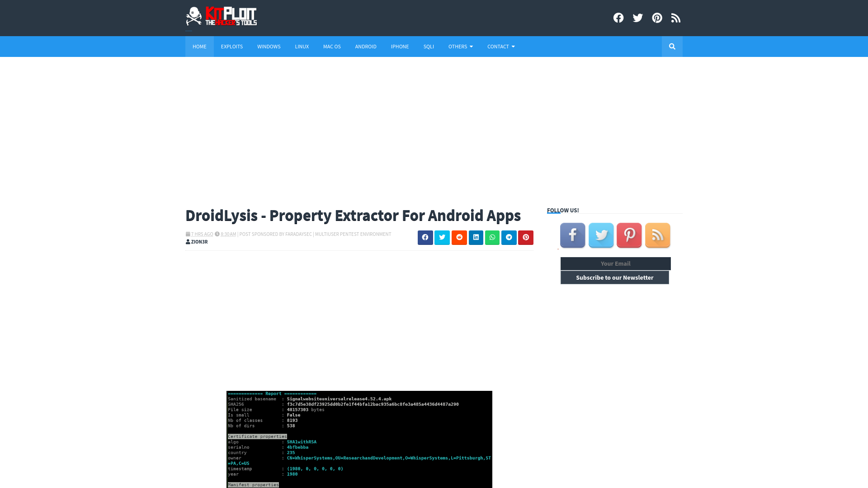The height and width of the screenshot is (488, 868).
Task: Open the KitPloit logo homepage
Action: [x=221, y=17]
